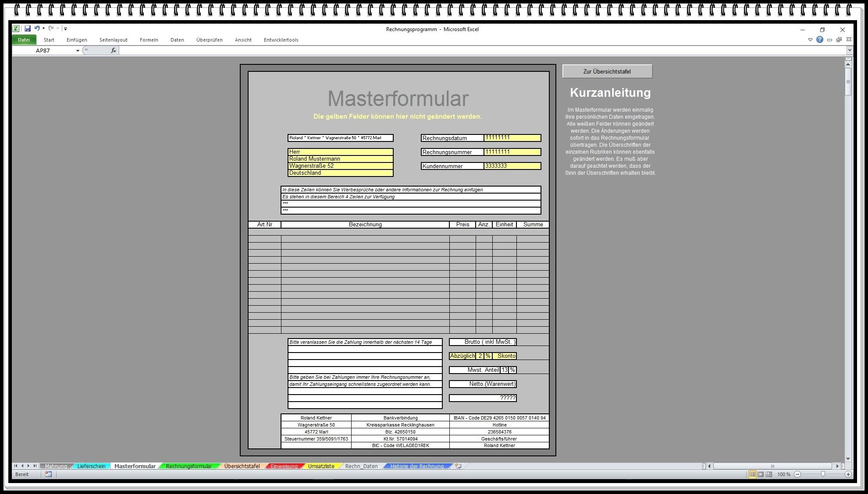Click the macro recording icon in status bar
Screen dimensions: 868x494
tap(48, 474)
